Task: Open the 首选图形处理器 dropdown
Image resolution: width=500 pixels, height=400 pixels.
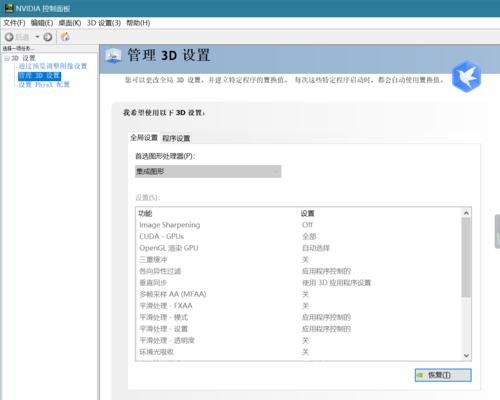Action: (x=208, y=171)
